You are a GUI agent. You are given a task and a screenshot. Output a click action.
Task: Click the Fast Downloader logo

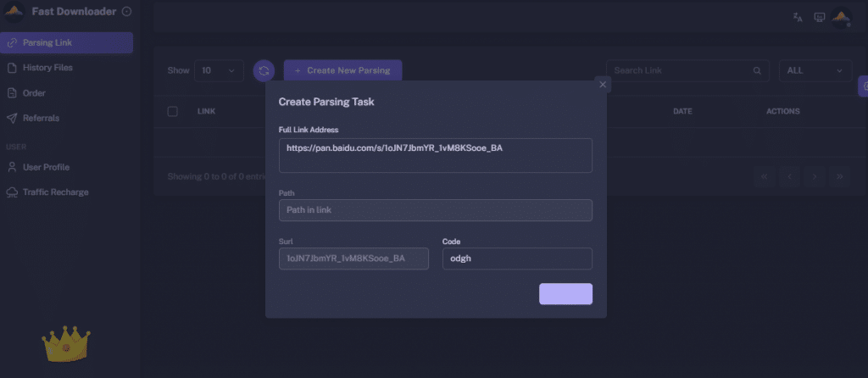(14, 12)
